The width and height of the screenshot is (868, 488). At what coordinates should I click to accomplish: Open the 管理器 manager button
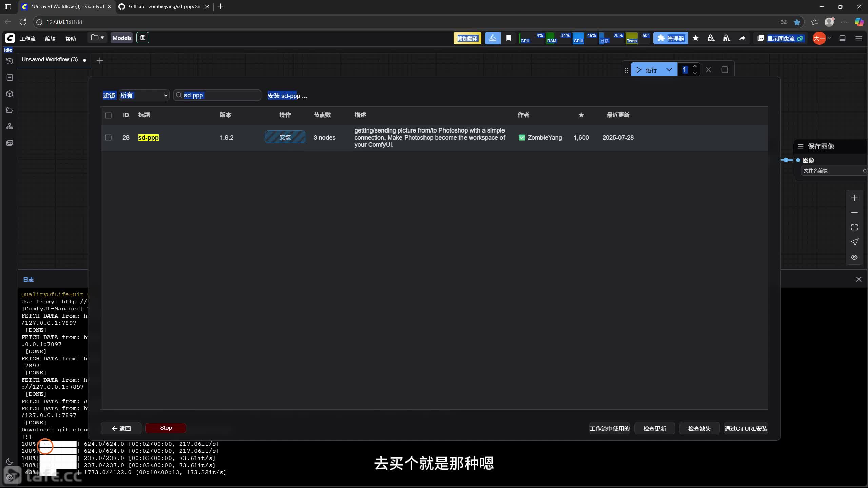point(671,38)
